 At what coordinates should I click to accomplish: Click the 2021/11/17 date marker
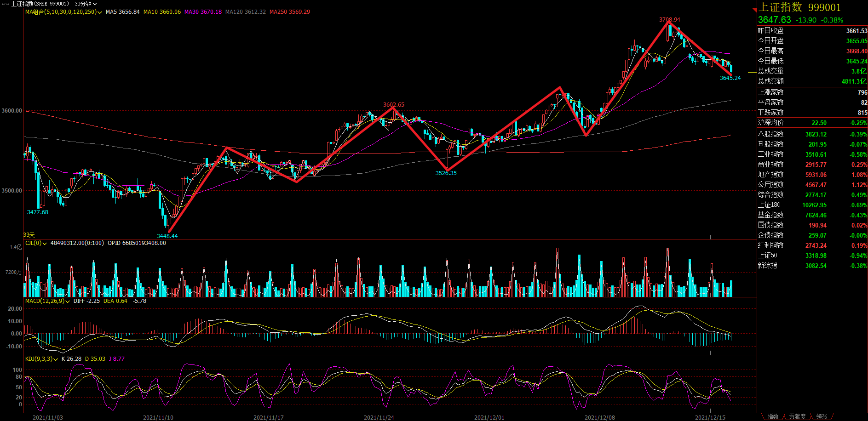pos(268,417)
